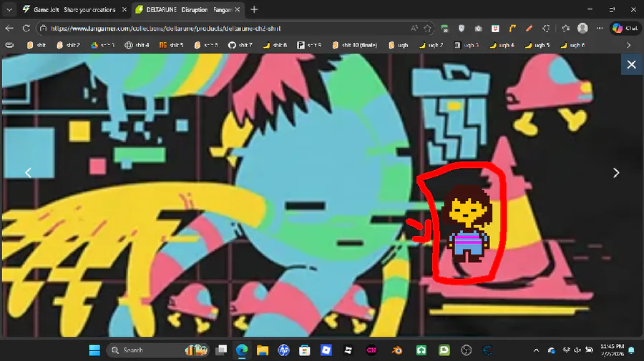
Task: Open the Extensions menu icon
Action: 546,29
